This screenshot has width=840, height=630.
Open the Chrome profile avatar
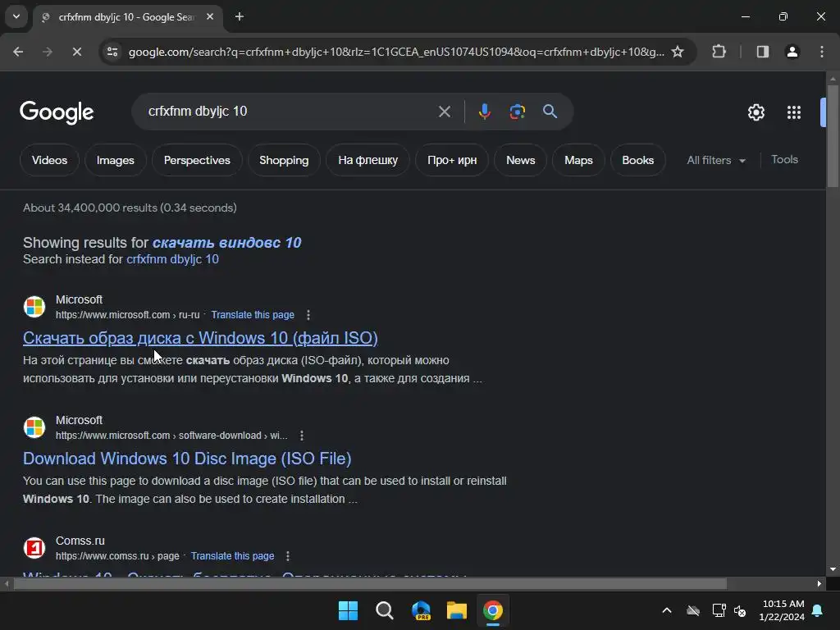pyautogui.click(x=792, y=52)
